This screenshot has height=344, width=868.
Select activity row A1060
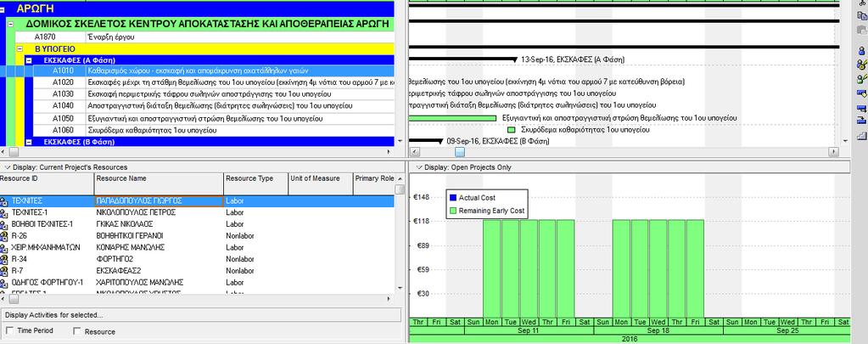tap(214, 131)
